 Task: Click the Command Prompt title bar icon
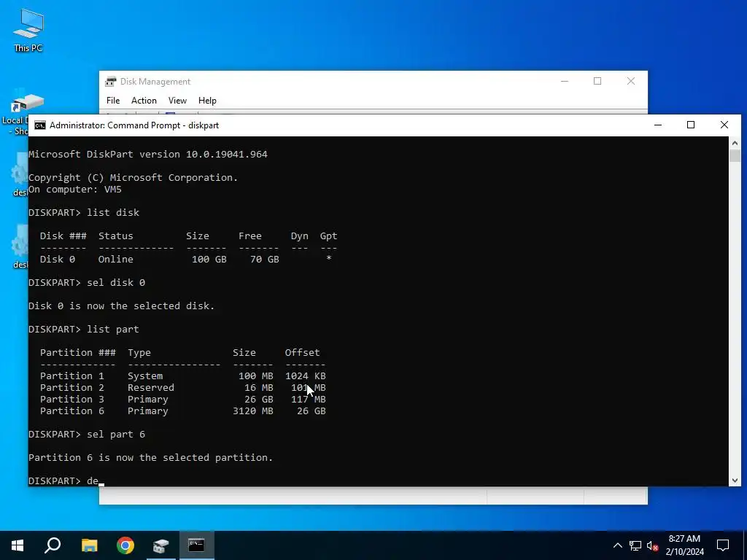(x=40, y=125)
